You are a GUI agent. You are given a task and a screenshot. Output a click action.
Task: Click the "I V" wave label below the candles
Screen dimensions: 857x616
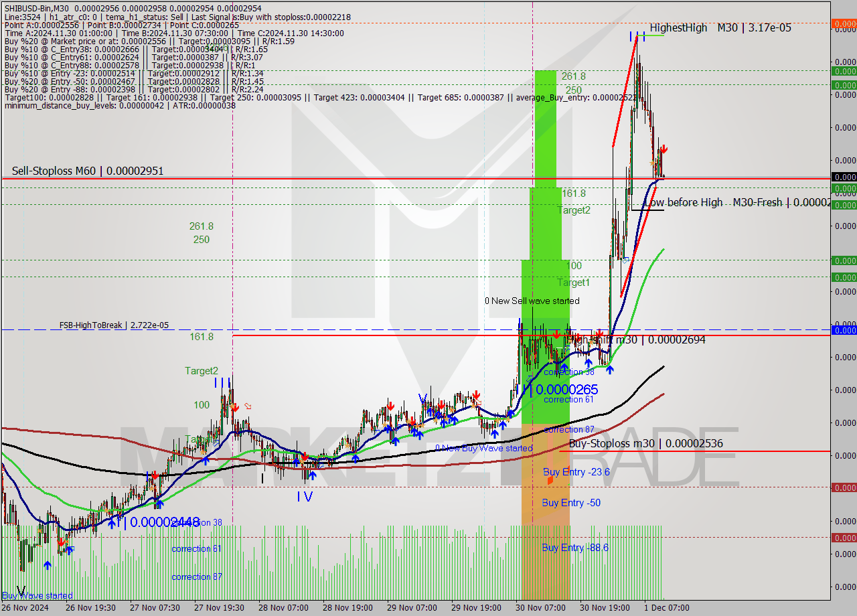305,497
